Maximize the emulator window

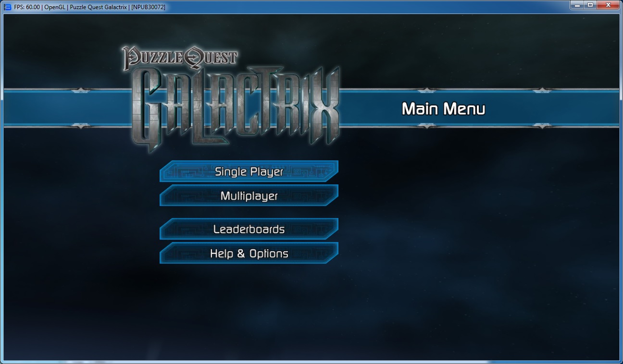coord(590,5)
